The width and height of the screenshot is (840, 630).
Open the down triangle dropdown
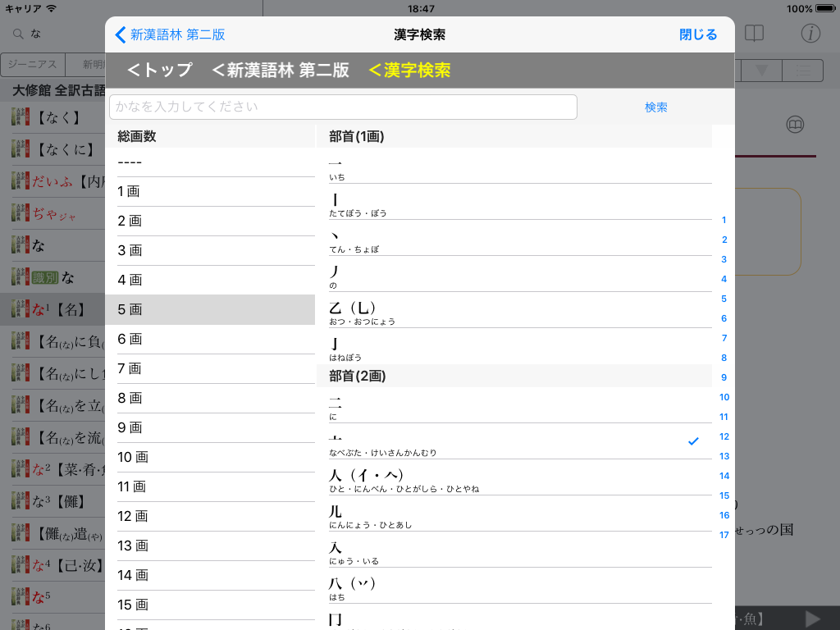(x=761, y=71)
